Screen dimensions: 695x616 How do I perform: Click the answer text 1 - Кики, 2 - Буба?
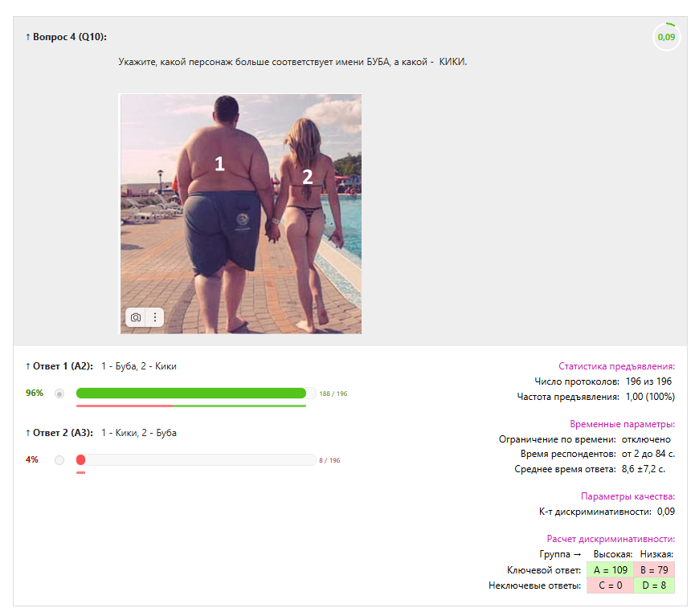139,433
